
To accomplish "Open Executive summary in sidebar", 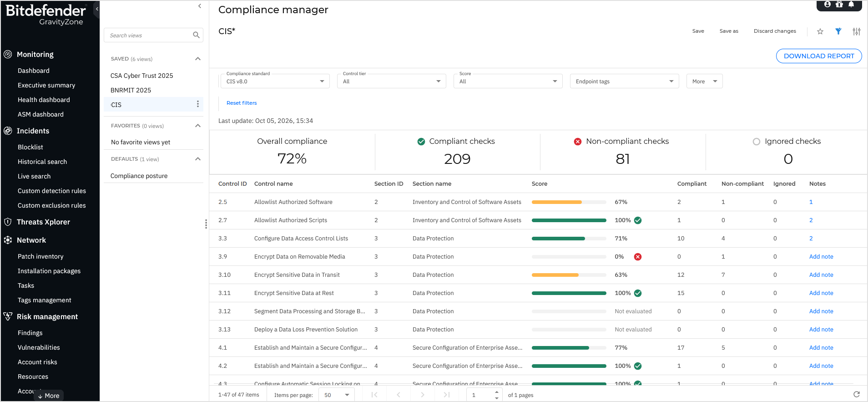I will tap(46, 85).
